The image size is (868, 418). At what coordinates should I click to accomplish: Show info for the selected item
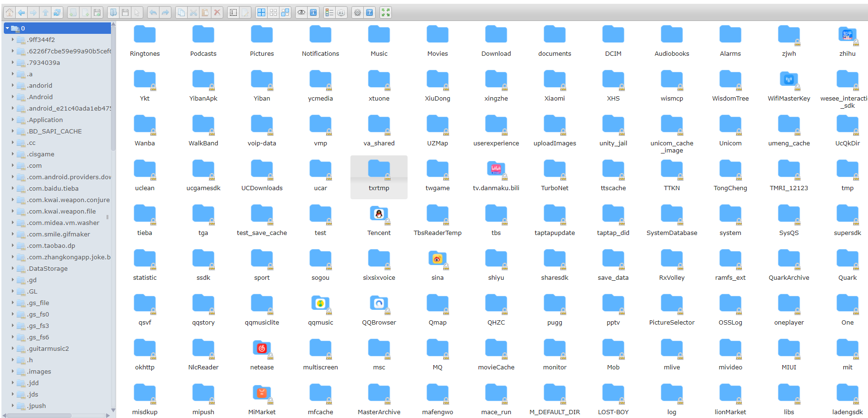[x=313, y=12]
